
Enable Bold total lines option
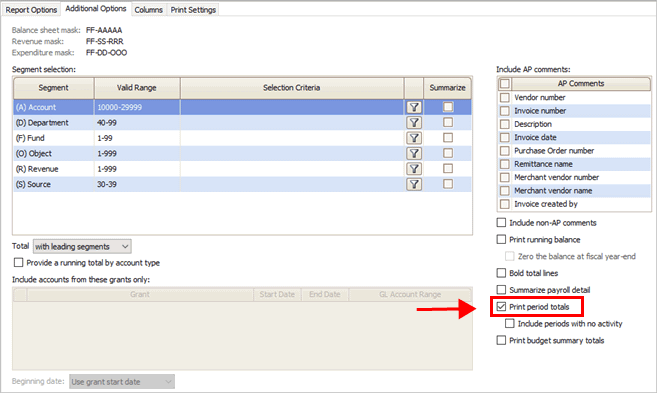coord(501,273)
